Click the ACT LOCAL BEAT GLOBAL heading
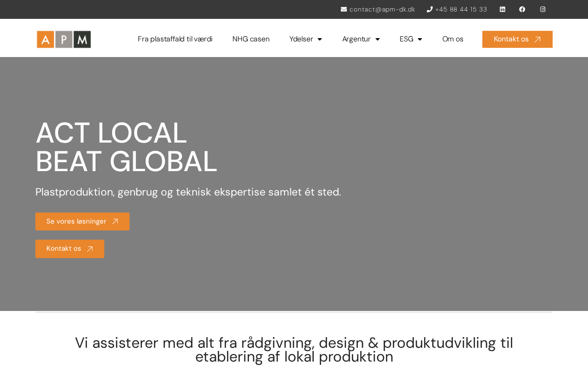Image resolution: width=588 pixels, height=368 pixels. [126, 147]
